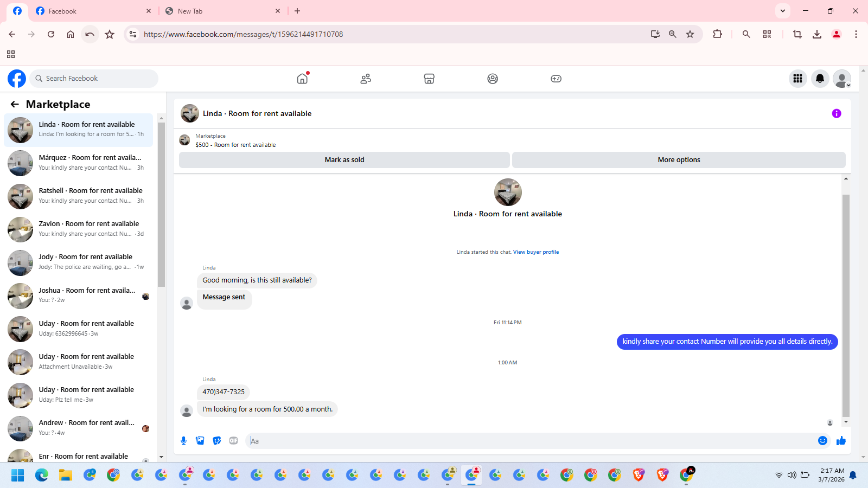Click the blue 'kindly share your contact' message
This screenshot has width=868, height=488.
pyautogui.click(x=727, y=342)
